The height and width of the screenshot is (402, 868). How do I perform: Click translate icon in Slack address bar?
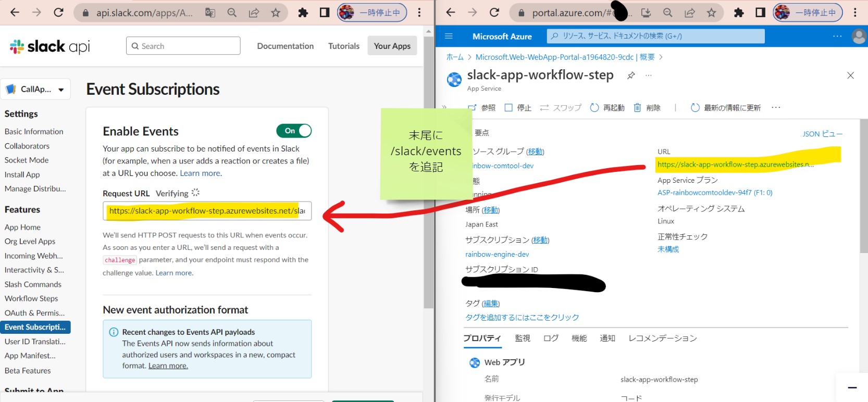(210, 12)
